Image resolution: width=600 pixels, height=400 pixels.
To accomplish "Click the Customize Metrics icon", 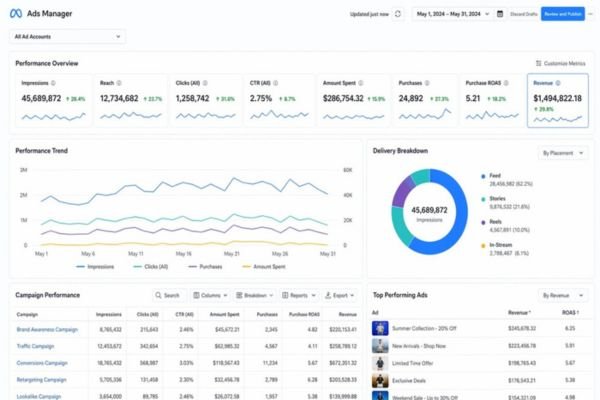I will [x=538, y=63].
